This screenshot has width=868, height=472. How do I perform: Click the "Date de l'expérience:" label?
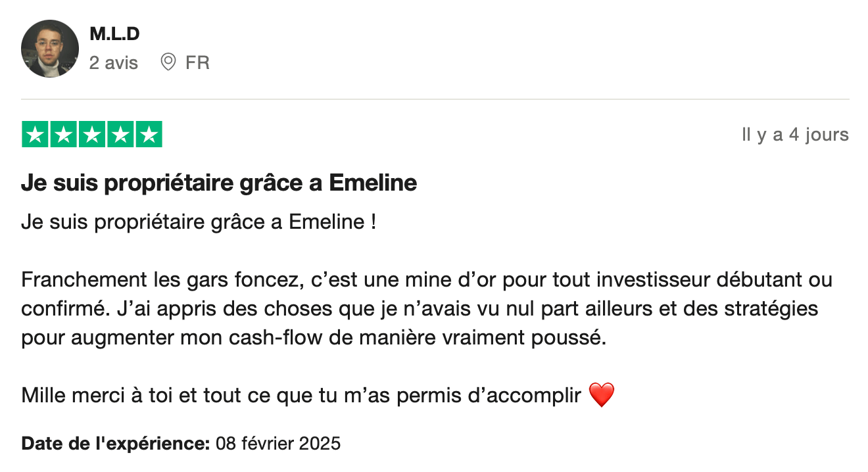[x=115, y=443]
